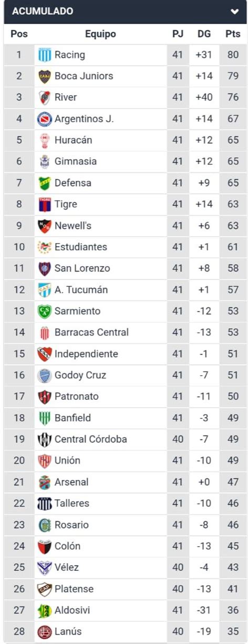Click the Independiente crest icon
Image resolution: width=249 pixels, height=644 pixels.
coord(45,354)
